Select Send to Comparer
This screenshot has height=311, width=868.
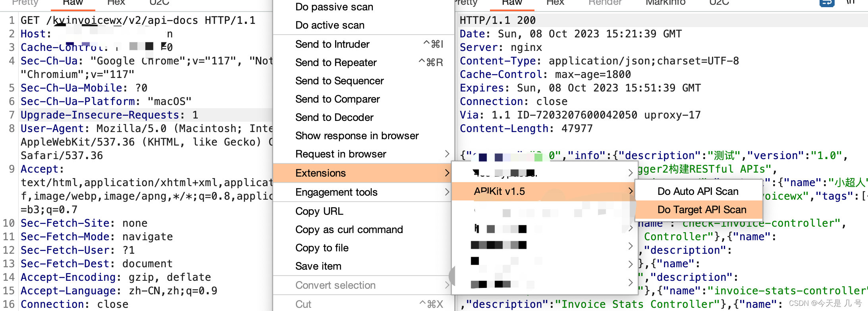[x=338, y=99]
